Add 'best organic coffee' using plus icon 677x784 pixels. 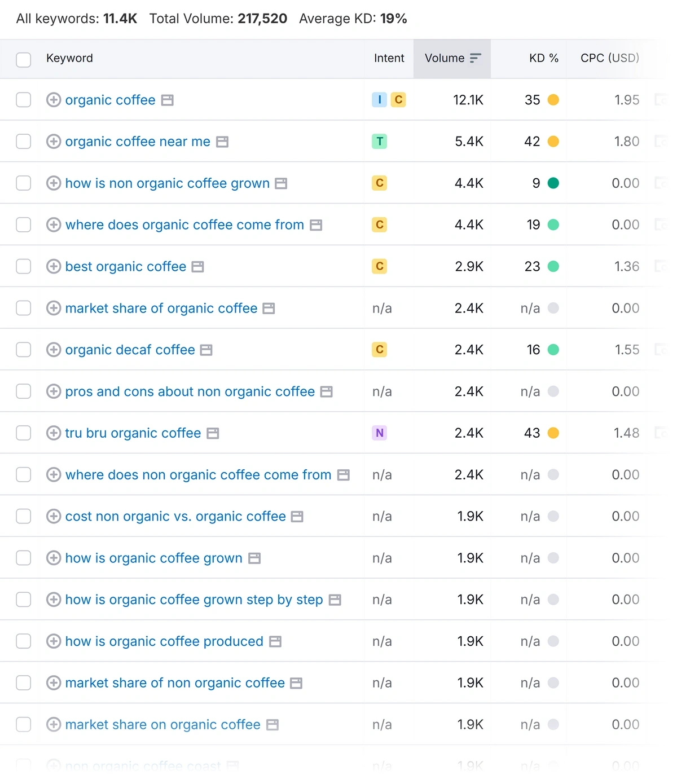54,266
